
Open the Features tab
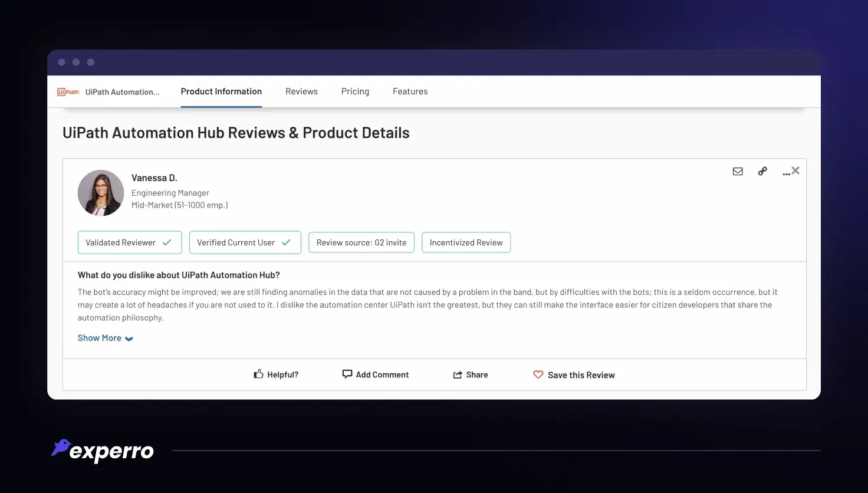click(410, 91)
